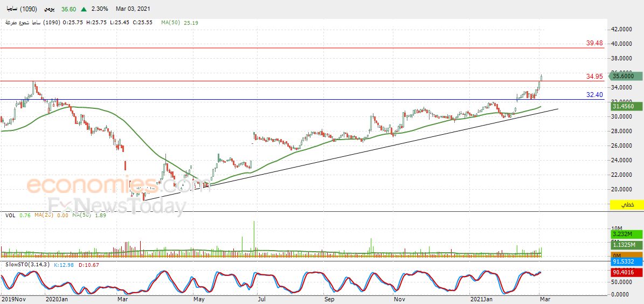This screenshot has height=304, width=644.
Task: Click the 26.0000 price axis label
Action: [622, 146]
